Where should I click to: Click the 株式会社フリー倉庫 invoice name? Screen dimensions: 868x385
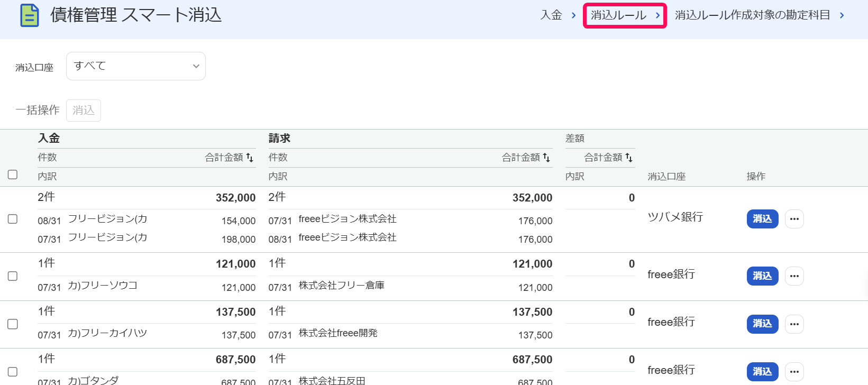point(342,286)
